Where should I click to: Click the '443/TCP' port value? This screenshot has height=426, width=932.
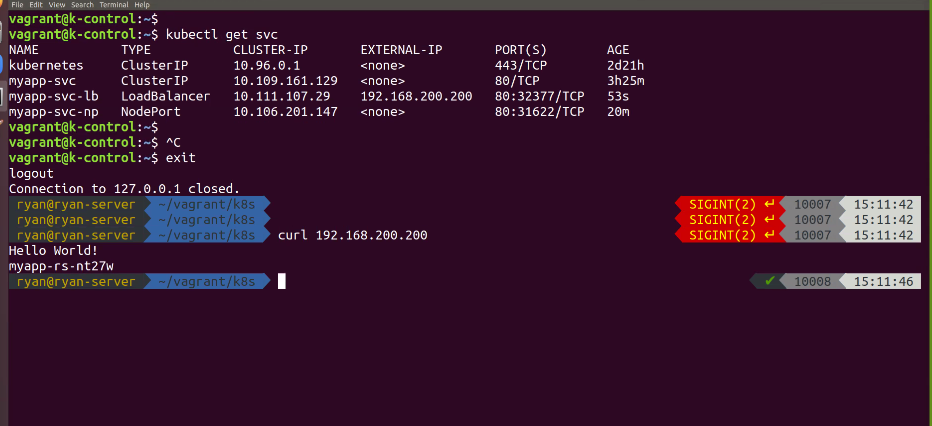521,65
